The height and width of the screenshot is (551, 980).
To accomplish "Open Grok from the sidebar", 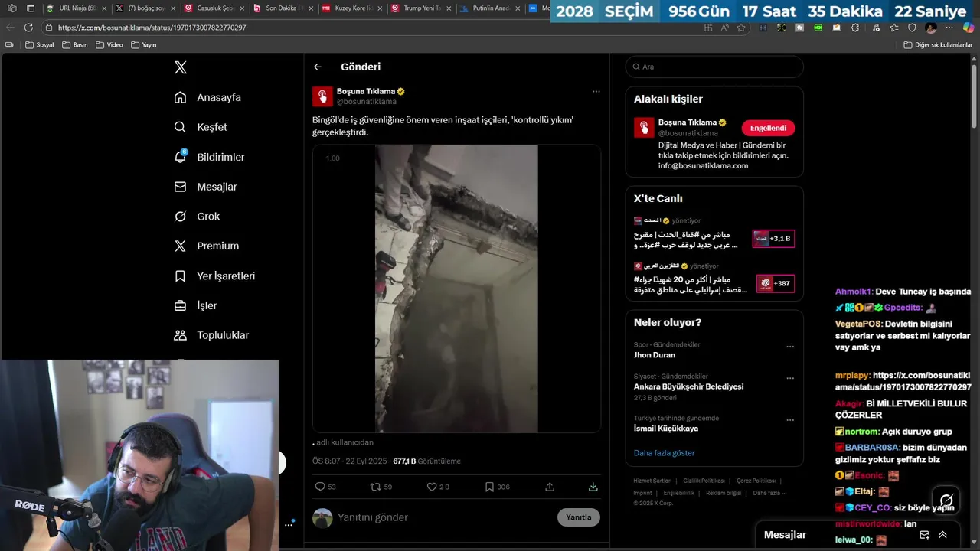I will 197,217.
